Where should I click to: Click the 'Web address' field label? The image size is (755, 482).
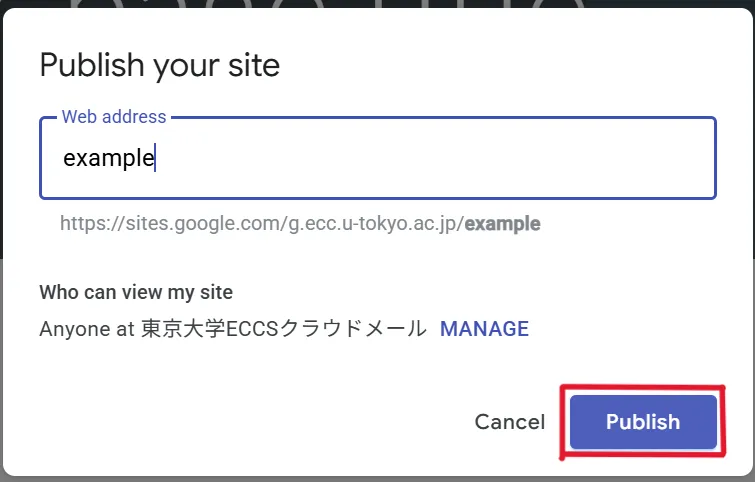(114, 117)
